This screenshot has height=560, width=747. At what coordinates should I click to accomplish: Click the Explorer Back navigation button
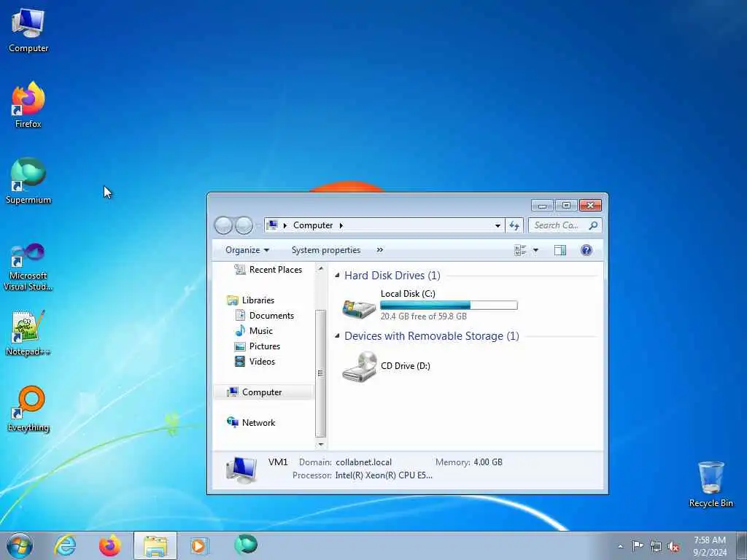pos(223,225)
